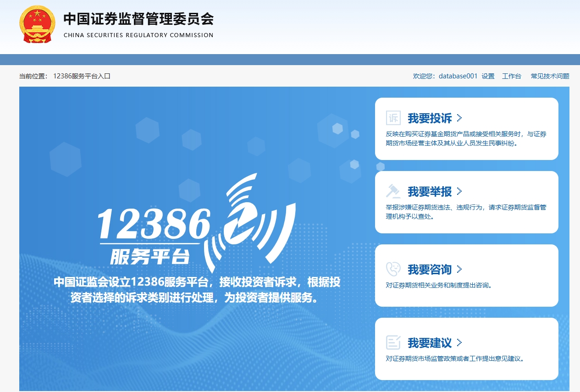Click the 当前位置： label
This screenshot has width=580, height=392.
(x=33, y=76)
